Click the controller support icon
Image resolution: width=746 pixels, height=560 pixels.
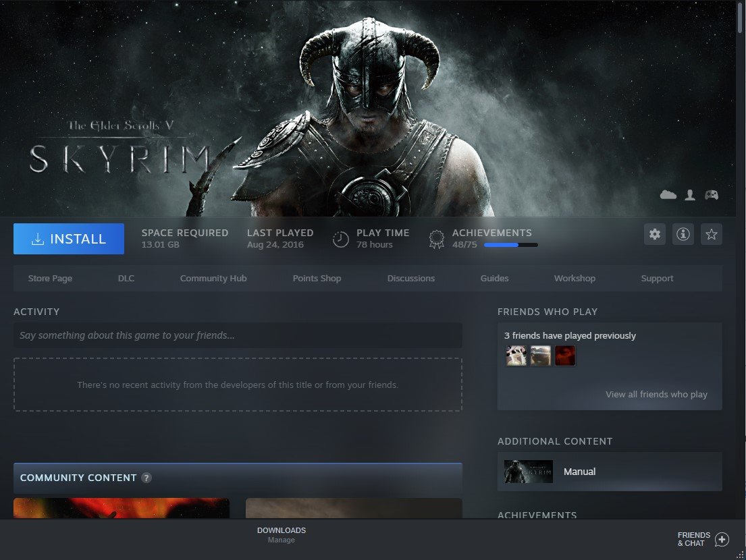point(712,195)
